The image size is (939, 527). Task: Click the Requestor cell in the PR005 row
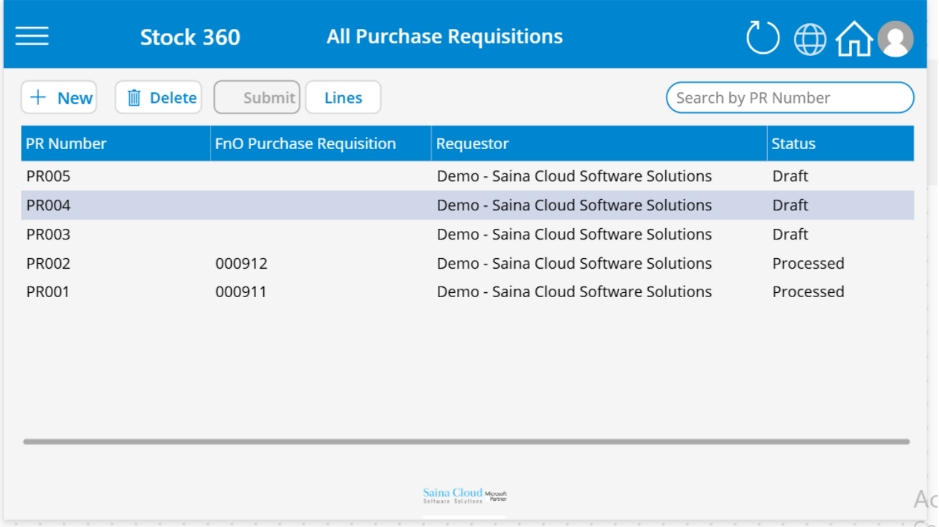(x=574, y=176)
